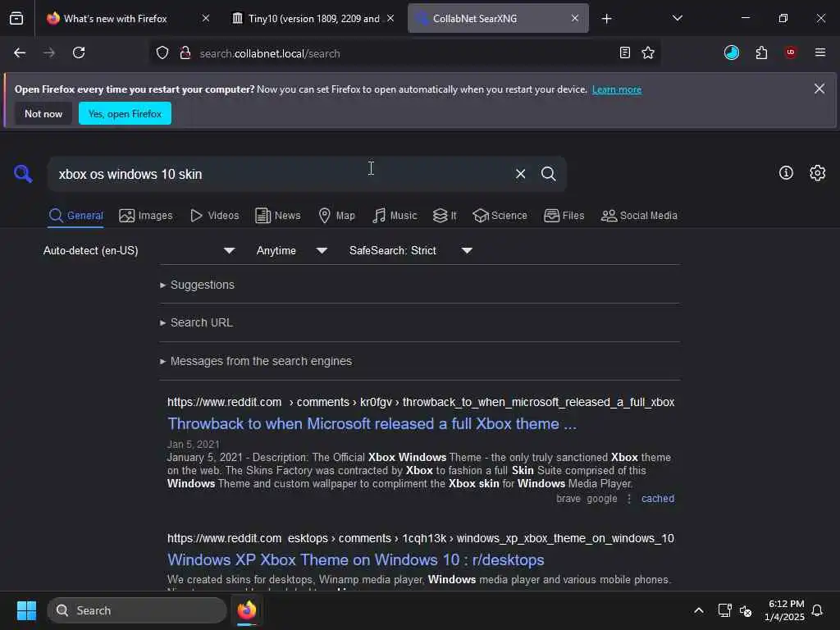The width and height of the screenshot is (840, 630).
Task: Select the Images search category
Action: point(146,216)
